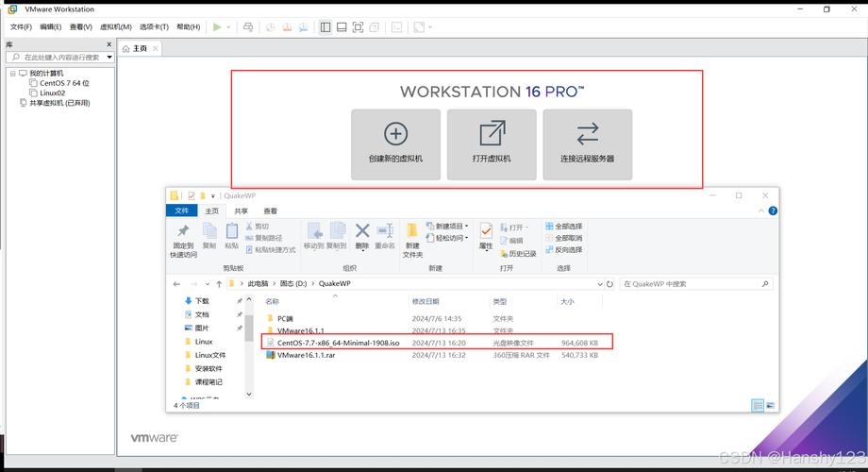Click 历史记录 in the open group
Image resolution: width=868 pixels, height=472 pixels.
[x=518, y=254]
